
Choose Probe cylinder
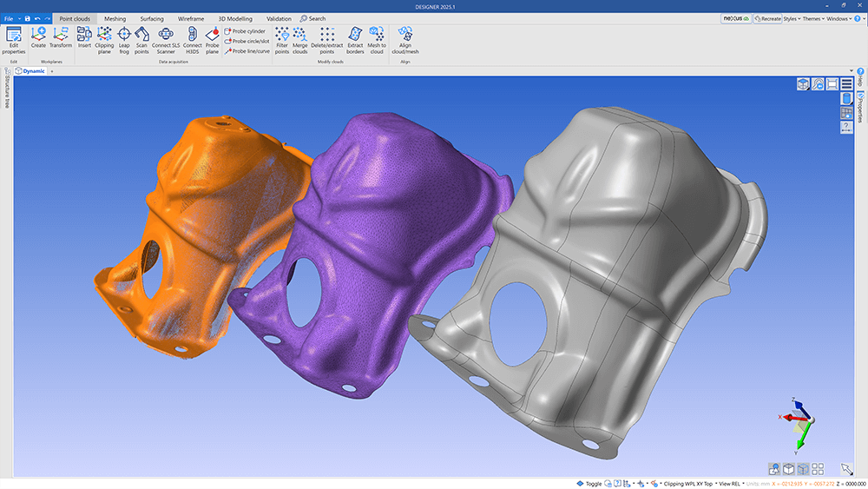pos(245,31)
